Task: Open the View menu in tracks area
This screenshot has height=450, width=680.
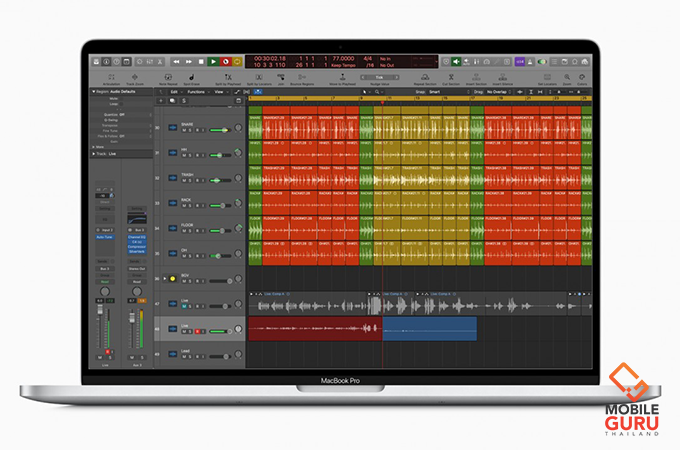Action: pyautogui.click(x=221, y=92)
